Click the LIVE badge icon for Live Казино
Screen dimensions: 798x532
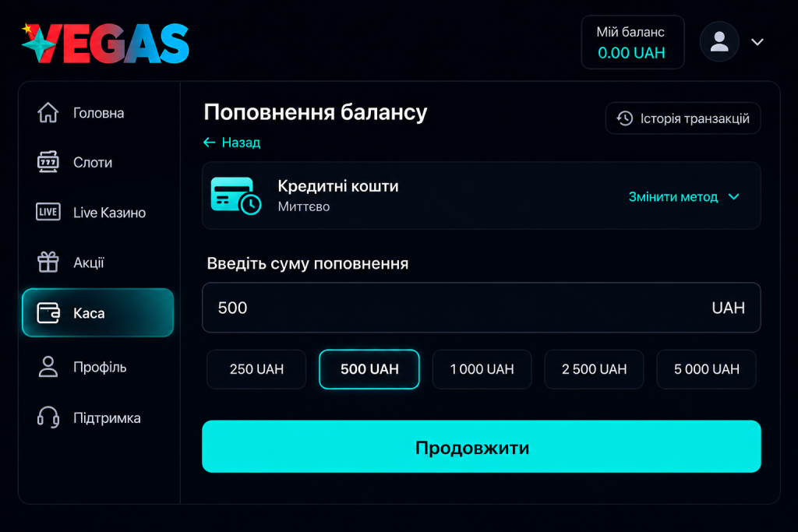tap(48, 212)
